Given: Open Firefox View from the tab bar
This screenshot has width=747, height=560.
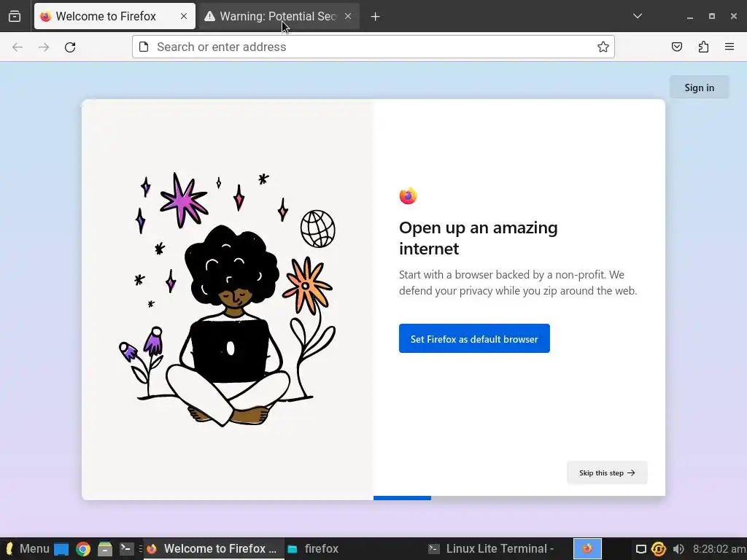Looking at the screenshot, I should click(15, 16).
